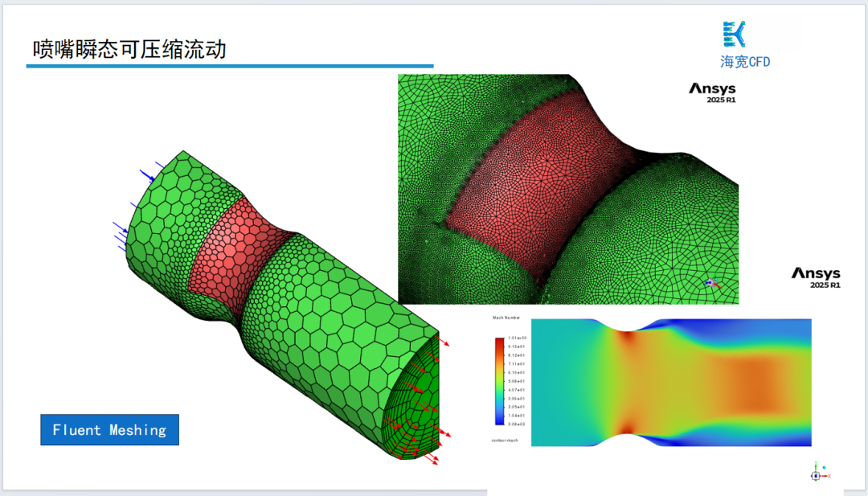Click the Fluent Meshing blue label button
Image resolution: width=868 pixels, height=496 pixels.
pyautogui.click(x=109, y=429)
